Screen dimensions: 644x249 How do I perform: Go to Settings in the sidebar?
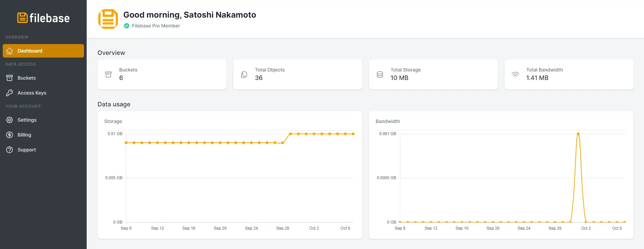[27, 120]
